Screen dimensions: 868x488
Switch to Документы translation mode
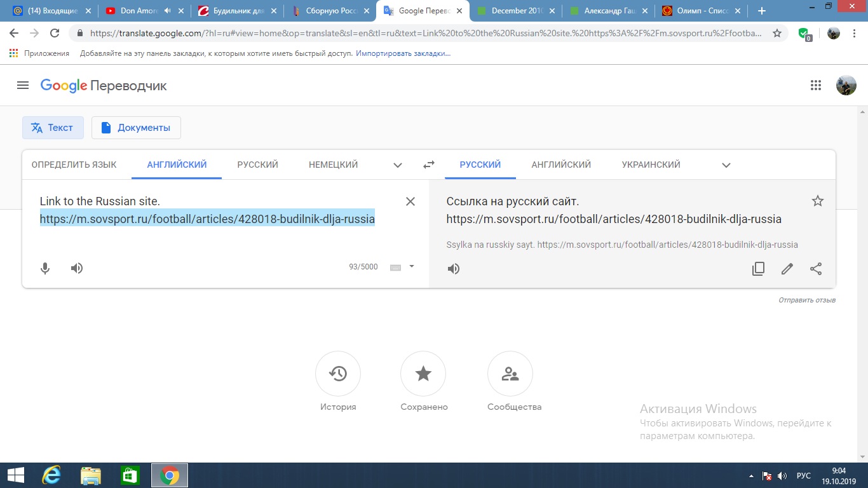(x=136, y=128)
